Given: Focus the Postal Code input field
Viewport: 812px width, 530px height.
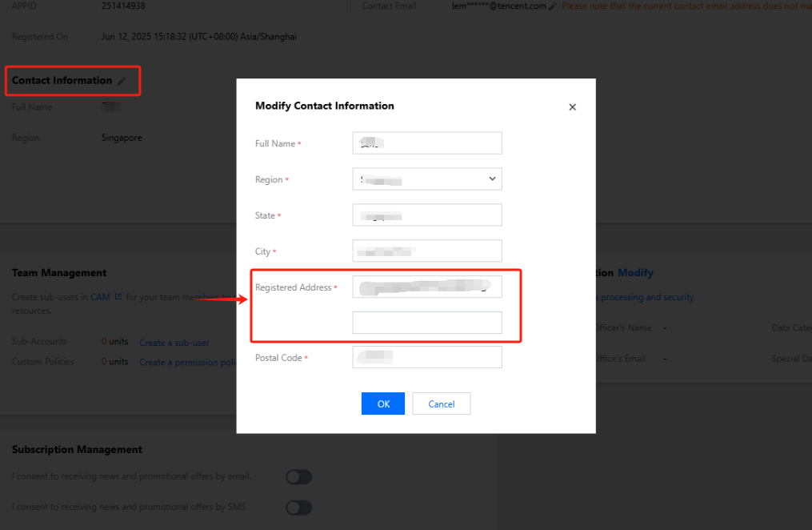Looking at the screenshot, I should pos(426,358).
